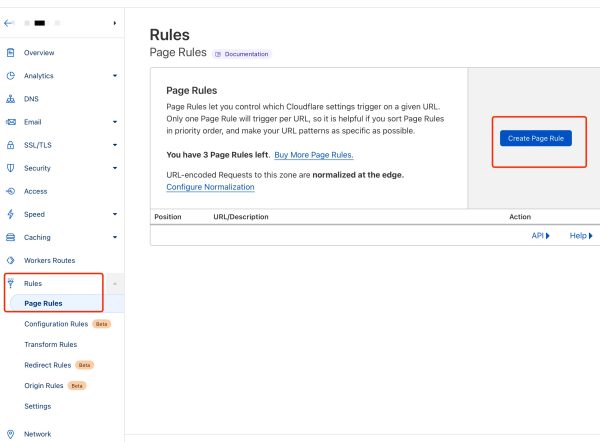Click the Caching drive icon
This screenshot has height=442, width=600.
[x=10, y=237]
